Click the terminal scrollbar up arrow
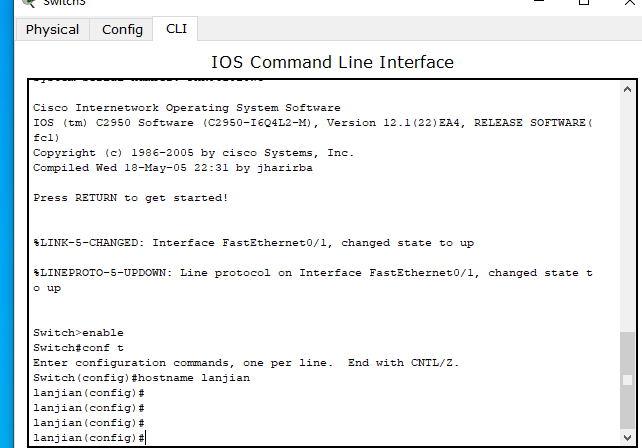This screenshot has width=642, height=448. coord(627,89)
